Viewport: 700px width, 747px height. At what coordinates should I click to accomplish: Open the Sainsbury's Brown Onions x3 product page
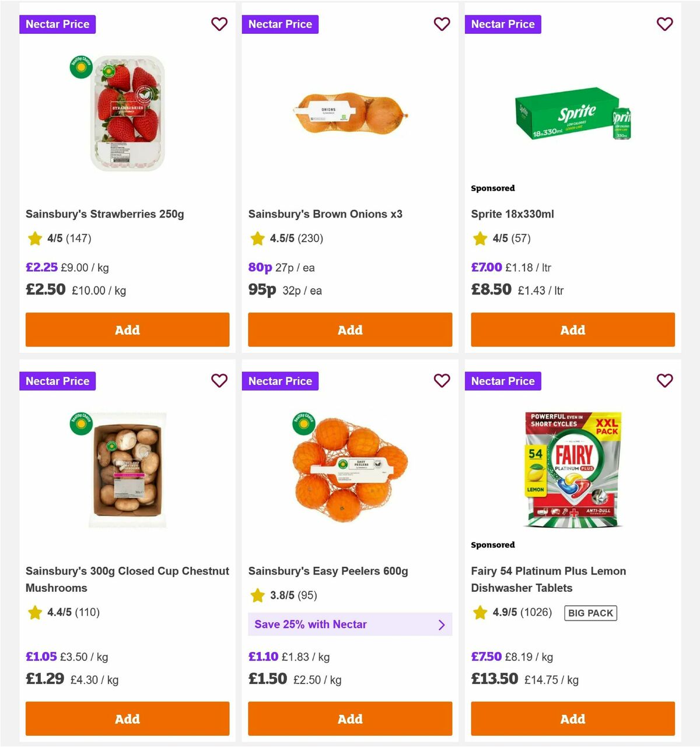click(x=325, y=214)
